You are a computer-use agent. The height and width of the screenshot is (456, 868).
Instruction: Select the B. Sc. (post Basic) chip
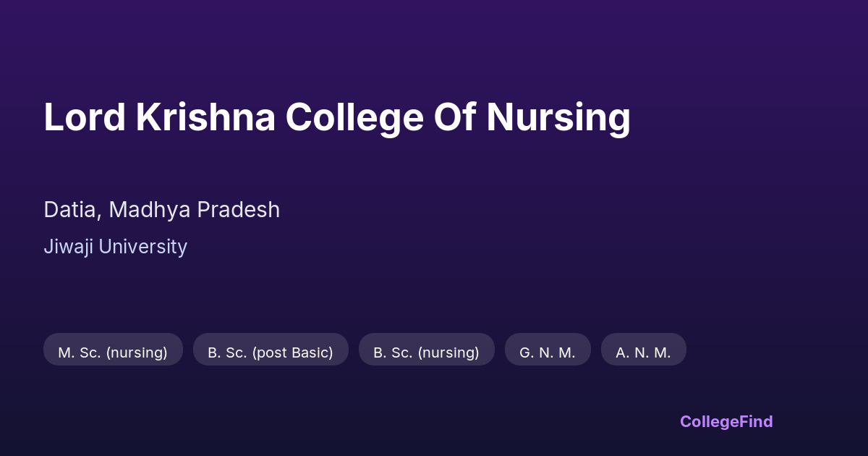tap(271, 352)
